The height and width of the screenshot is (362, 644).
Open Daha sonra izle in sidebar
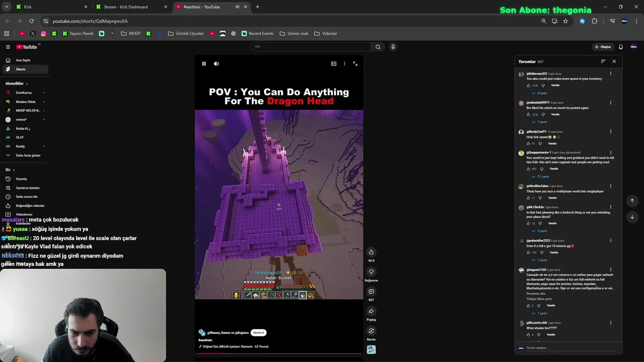(24, 197)
